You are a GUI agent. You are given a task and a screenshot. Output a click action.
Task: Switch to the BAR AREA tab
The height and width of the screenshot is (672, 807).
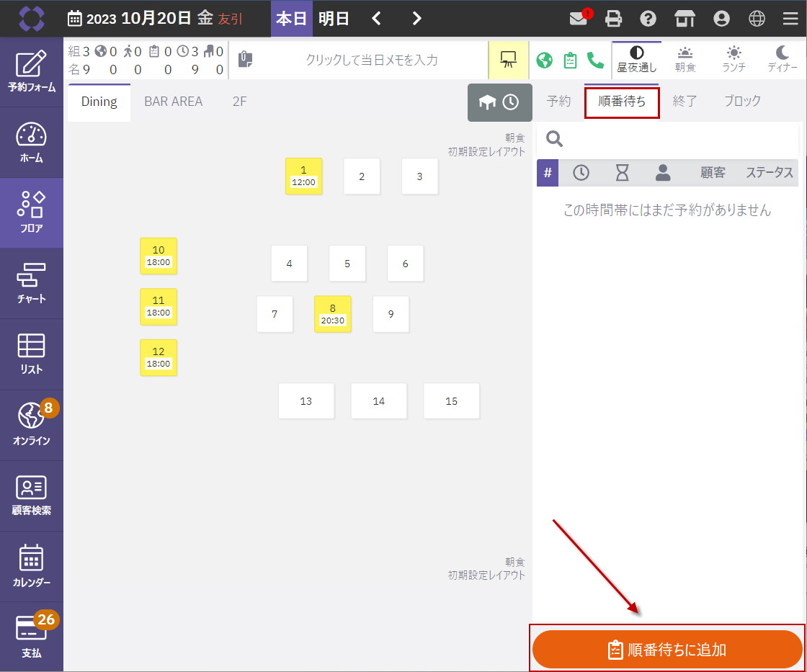point(173,102)
